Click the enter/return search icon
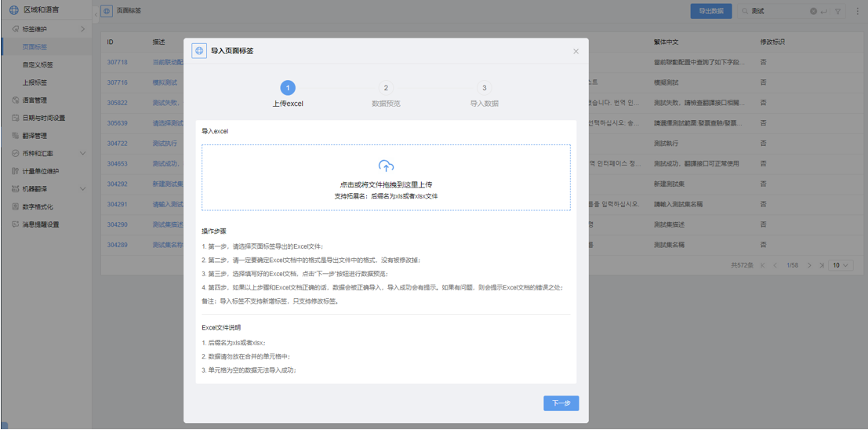 click(824, 11)
